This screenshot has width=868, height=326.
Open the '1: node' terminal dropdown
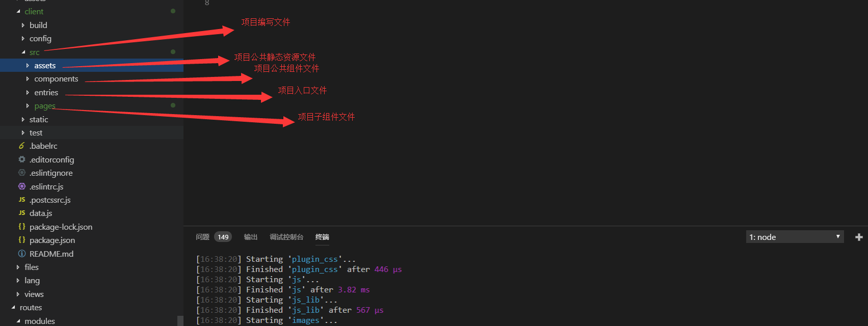point(794,237)
